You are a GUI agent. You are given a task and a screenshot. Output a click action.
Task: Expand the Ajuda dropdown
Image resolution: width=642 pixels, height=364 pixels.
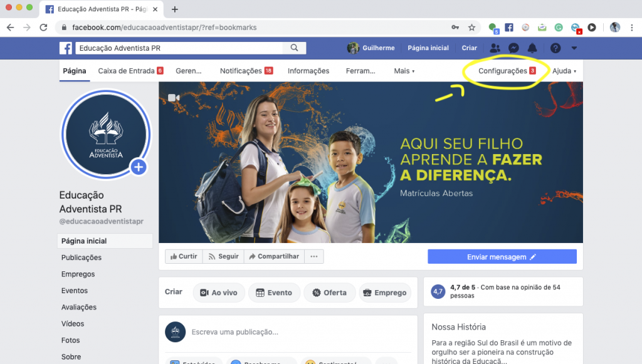[x=564, y=71]
